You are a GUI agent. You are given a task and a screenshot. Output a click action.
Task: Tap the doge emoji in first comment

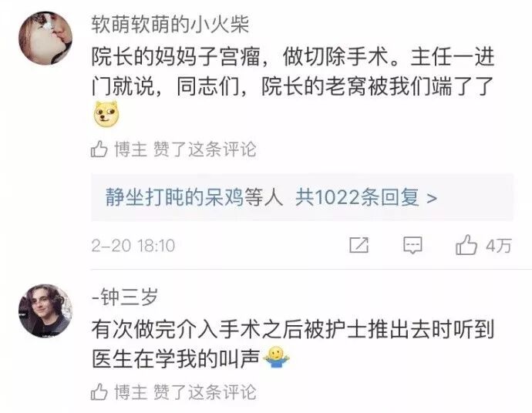[106, 114]
